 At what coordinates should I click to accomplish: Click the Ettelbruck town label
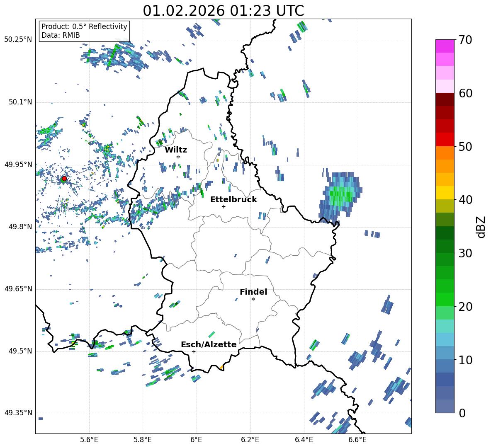(233, 199)
